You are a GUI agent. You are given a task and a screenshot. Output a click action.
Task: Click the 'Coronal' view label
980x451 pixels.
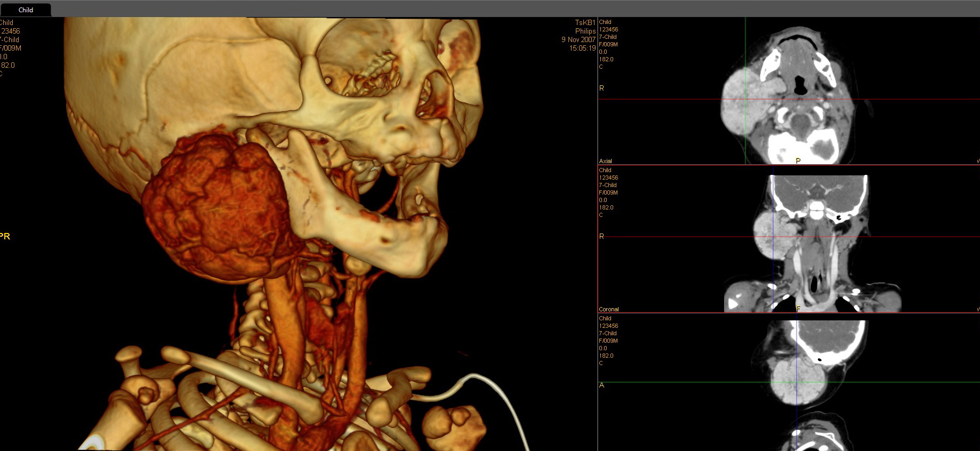pos(608,309)
